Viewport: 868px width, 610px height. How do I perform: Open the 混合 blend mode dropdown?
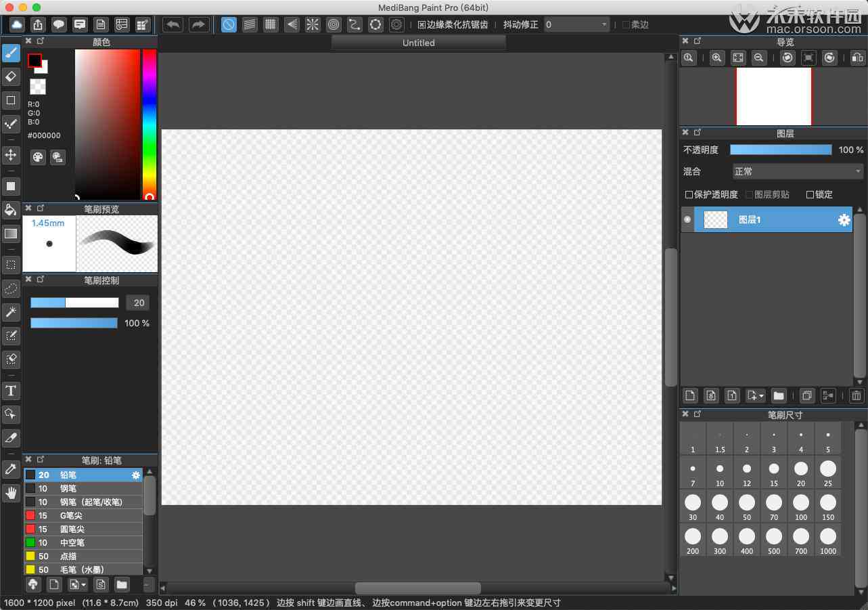[798, 171]
